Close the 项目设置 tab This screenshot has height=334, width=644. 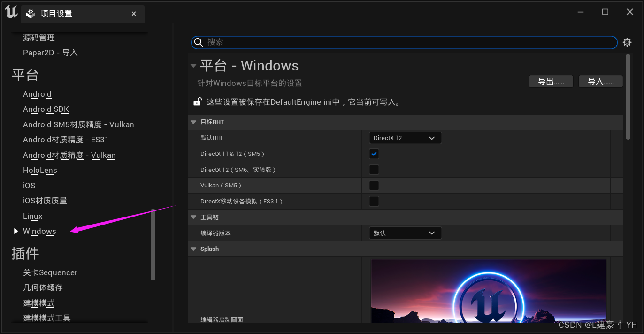coord(134,14)
